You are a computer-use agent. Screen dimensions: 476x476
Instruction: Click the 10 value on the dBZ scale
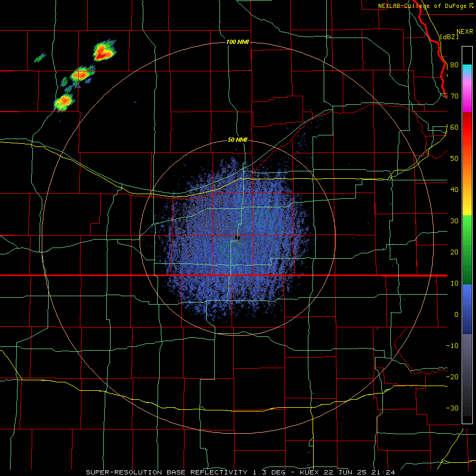(454, 284)
